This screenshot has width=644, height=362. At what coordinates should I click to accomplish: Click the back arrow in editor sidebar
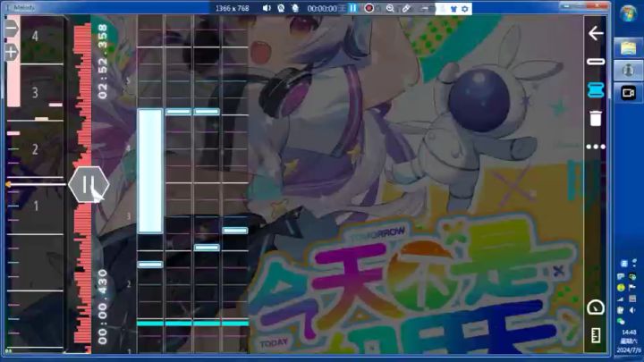[x=596, y=33]
